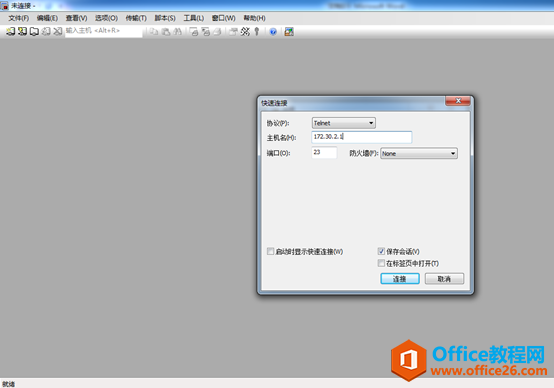Click the 端口(O) field showing 23

(x=324, y=153)
